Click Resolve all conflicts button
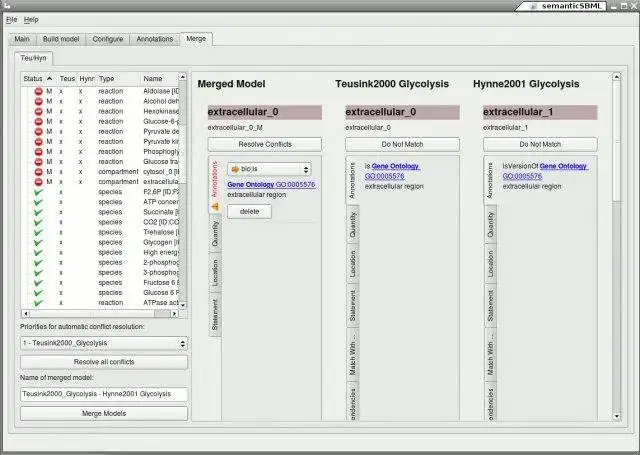Screen dimensions: 640x455 click(104, 362)
